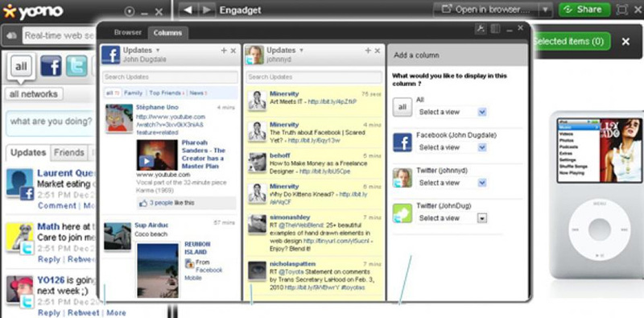
Task: Click the thumbs-up like icon on post
Action: tap(143, 203)
